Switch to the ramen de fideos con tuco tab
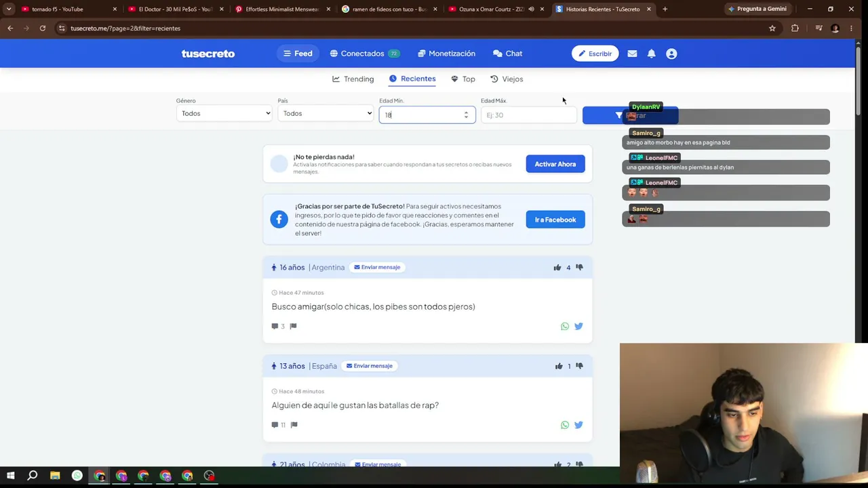Image resolution: width=868 pixels, height=488 pixels. [x=389, y=9]
